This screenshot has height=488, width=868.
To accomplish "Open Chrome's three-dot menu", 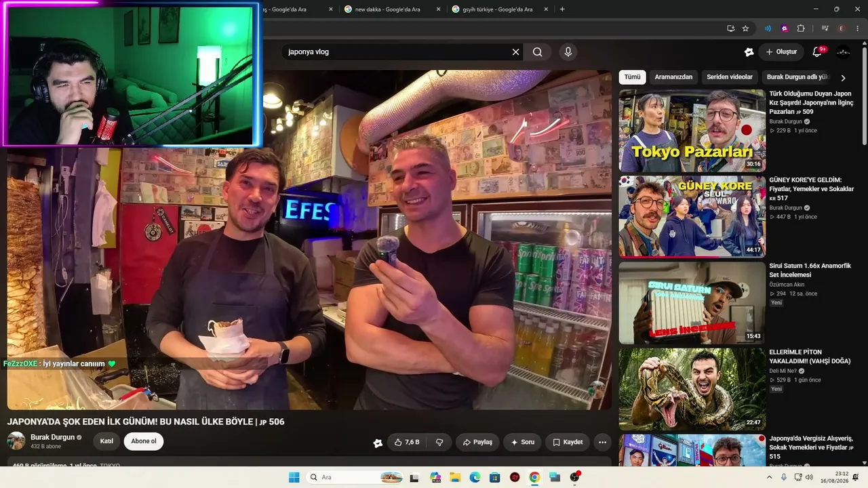I will coord(858,28).
